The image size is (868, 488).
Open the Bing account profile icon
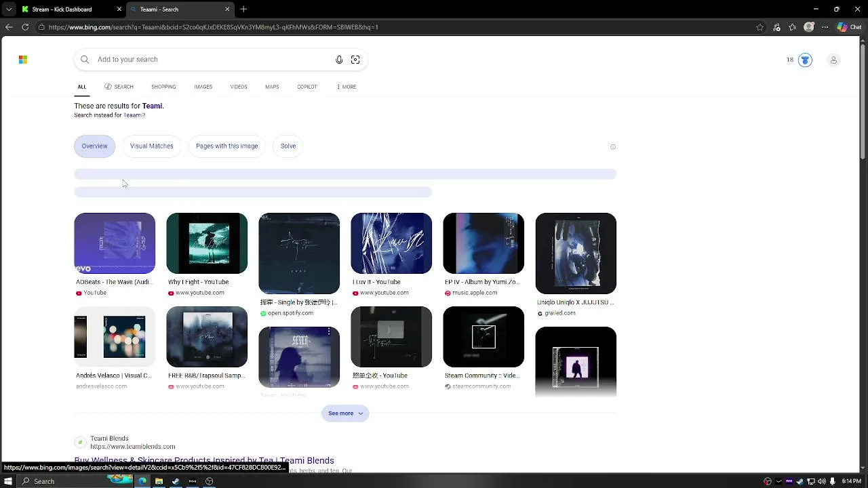(833, 60)
